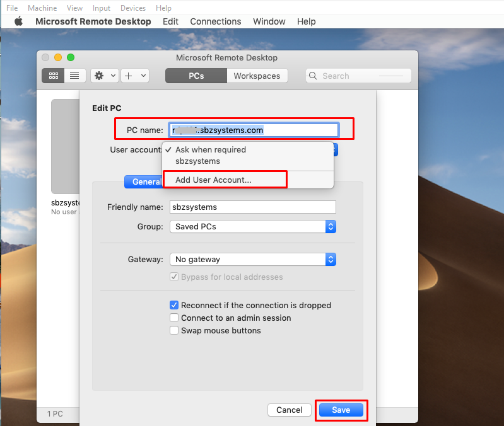504x426 pixels.
Task: Open the Microsoft Remote Desktop app menu
Action: coord(93,21)
